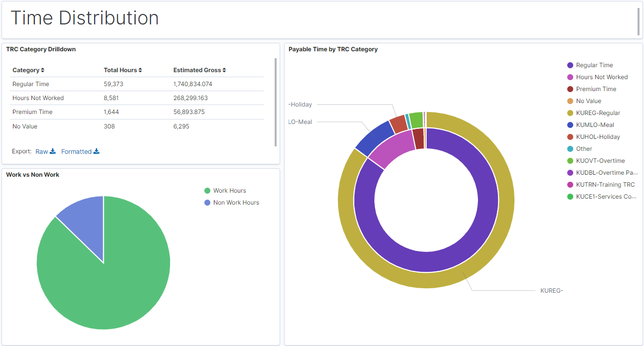This screenshot has height=346, width=644.
Task: Select No Value row category cell
Action: point(25,126)
